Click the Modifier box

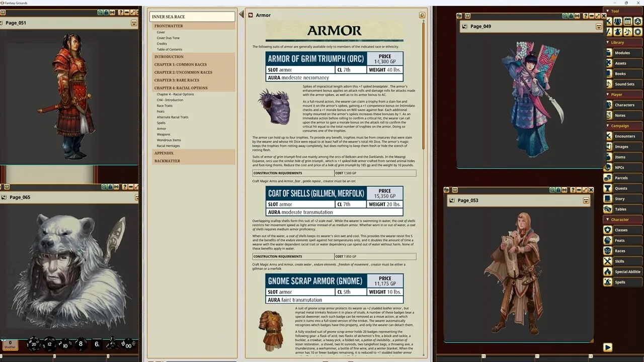click(x=10, y=344)
